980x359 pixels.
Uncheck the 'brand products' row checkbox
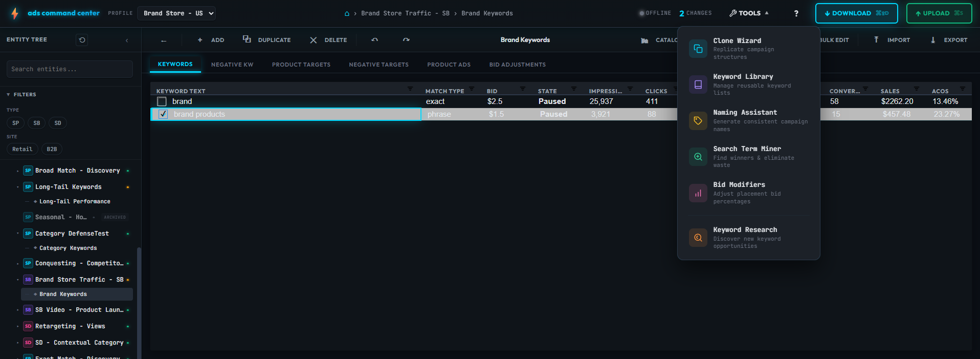pos(163,114)
